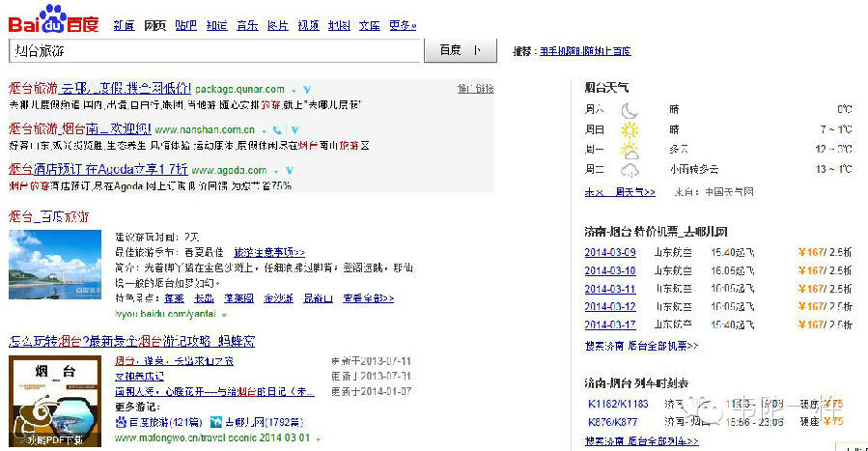Open flight date 2014-03-17
This screenshot has height=451, width=868.
pyautogui.click(x=610, y=324)
